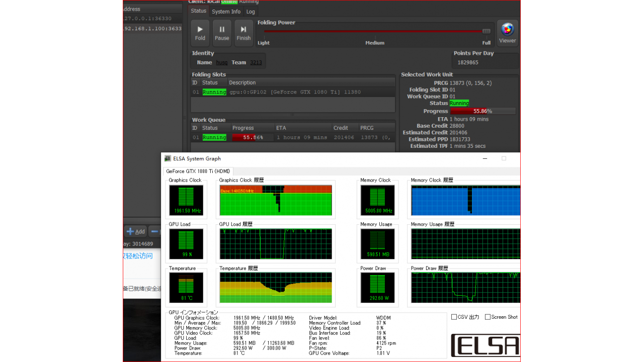Click the Fan rpm value 4125 rpm
Image resolution: width=644 pixels, height=362 pixels.
[x=386, y=343]
